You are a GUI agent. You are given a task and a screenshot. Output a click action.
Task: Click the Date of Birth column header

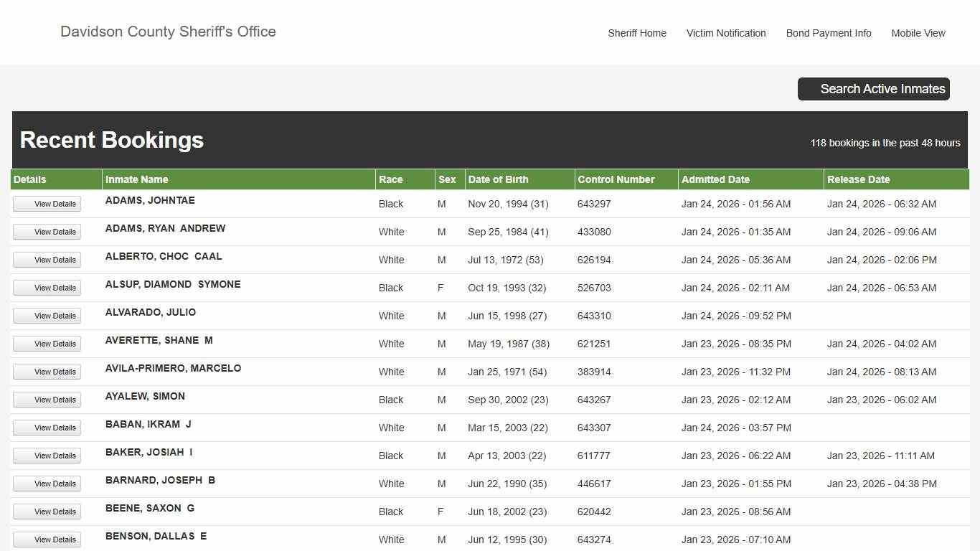click(x=498, y=179)
